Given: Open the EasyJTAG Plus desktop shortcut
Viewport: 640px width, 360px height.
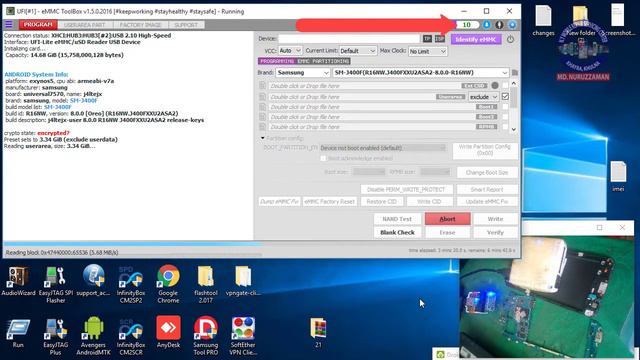Looking at the screenshot, I should point(56,336).
